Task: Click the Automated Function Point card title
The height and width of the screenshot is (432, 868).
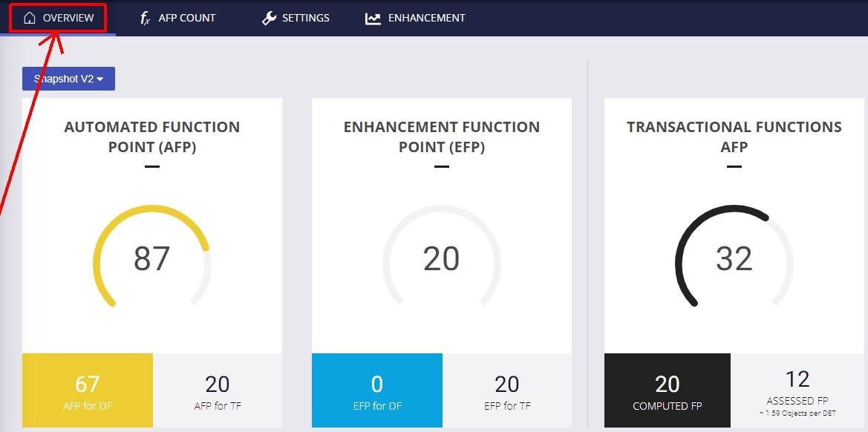Action: (x=152, y=137)
